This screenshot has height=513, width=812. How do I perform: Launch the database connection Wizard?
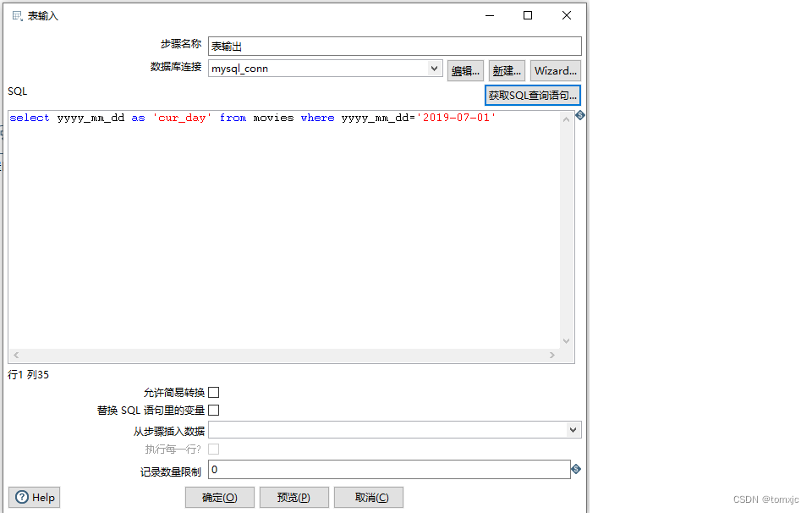(555, 70)
